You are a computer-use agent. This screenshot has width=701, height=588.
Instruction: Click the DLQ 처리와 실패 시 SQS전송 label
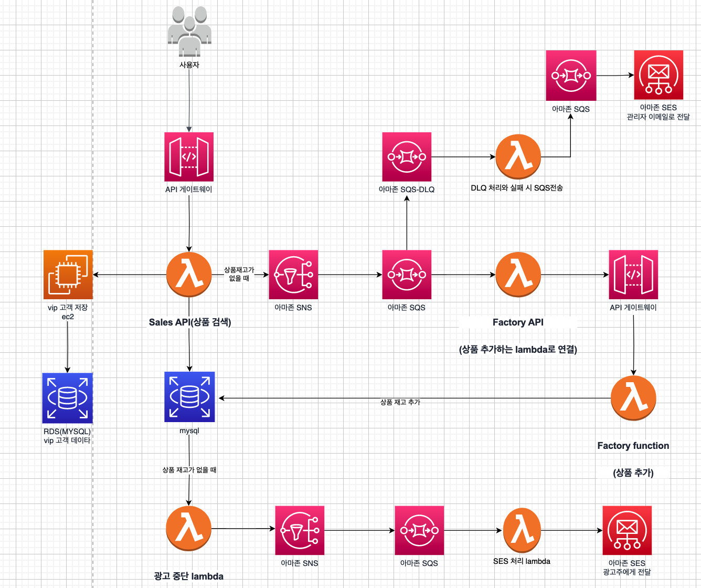[517, 188]
